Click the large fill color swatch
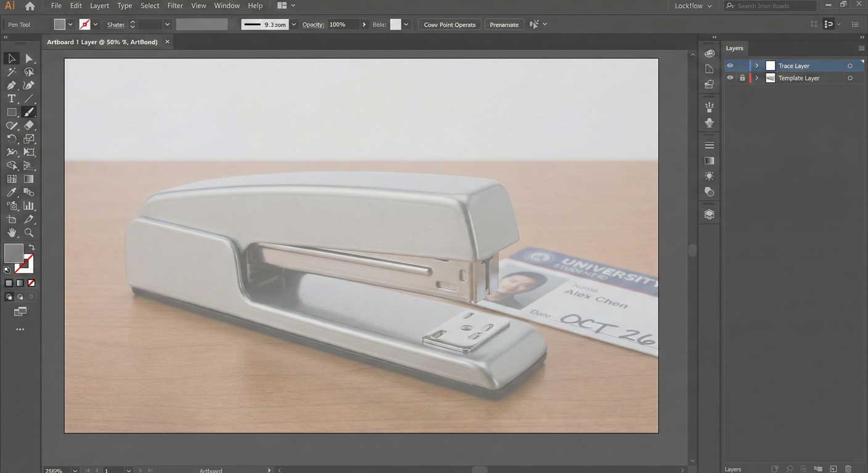 tap(14, 253)
